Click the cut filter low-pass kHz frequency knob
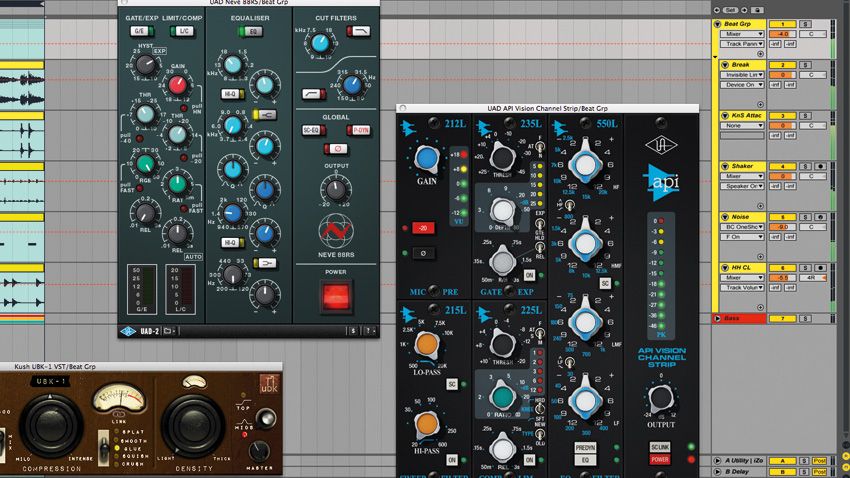 [320, 43]
